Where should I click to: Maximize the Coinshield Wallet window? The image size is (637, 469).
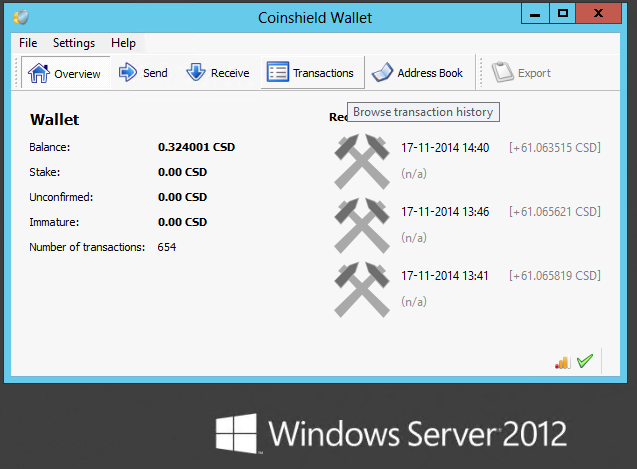562,14
